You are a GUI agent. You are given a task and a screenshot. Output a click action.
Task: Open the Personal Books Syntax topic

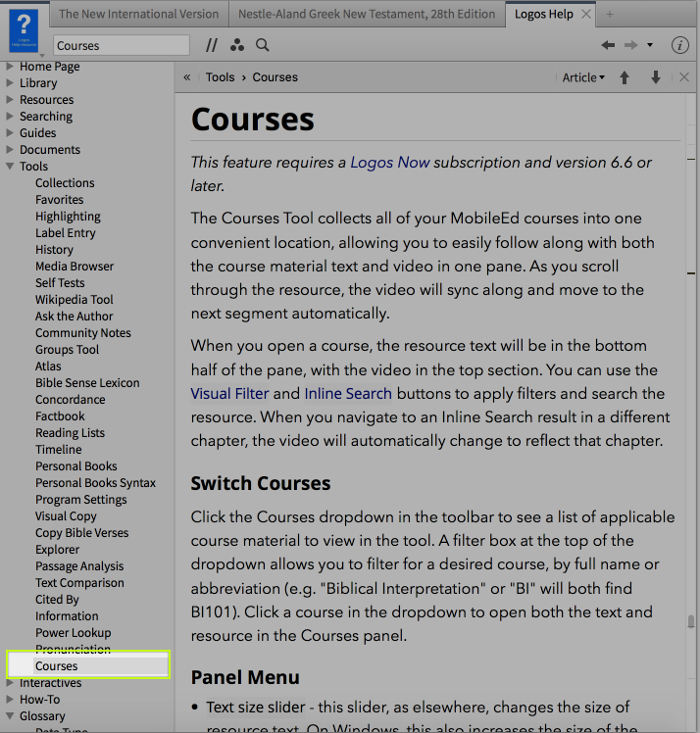(95, 483)
